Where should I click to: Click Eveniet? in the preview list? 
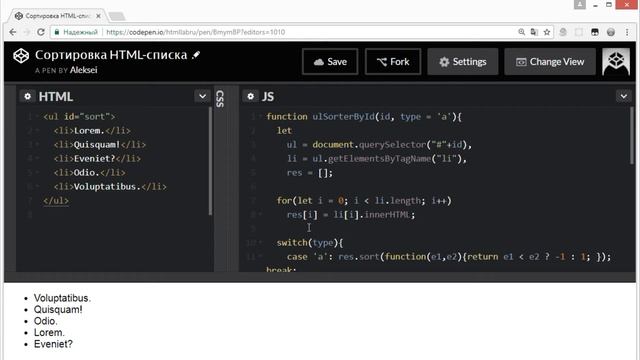(x=53, y=344)
